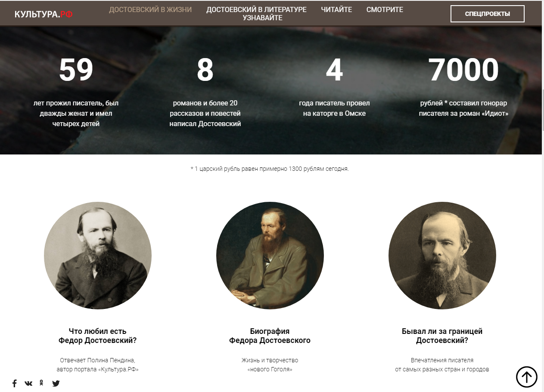Image resolution: width=544 pixels, height=392 pixels.
Task: Open the Facebook share icon
Action: [14, 383]
